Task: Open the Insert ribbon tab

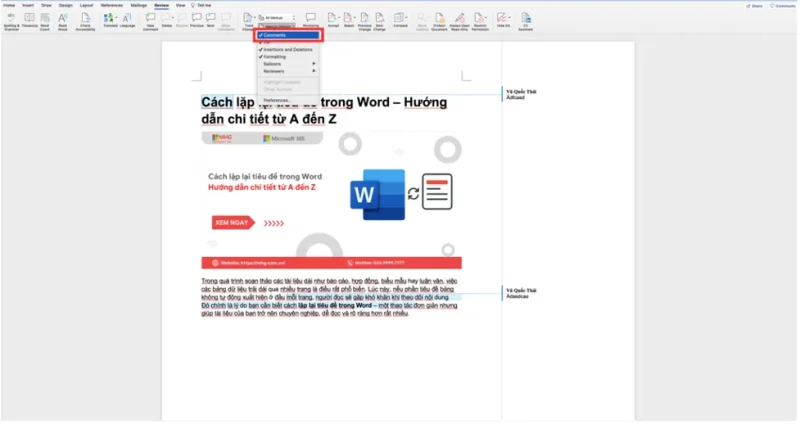Action: [28, 5]
